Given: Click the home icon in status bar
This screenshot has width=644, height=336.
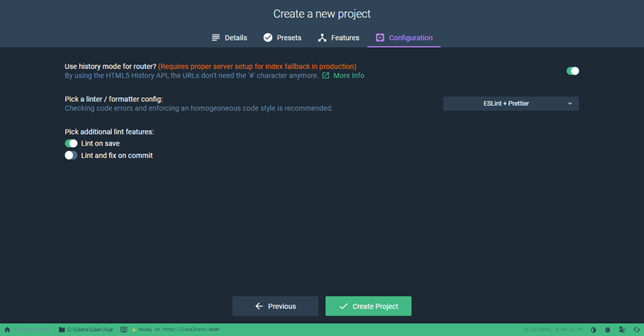Looking at the screenshot, I should [x=8, y=330].
